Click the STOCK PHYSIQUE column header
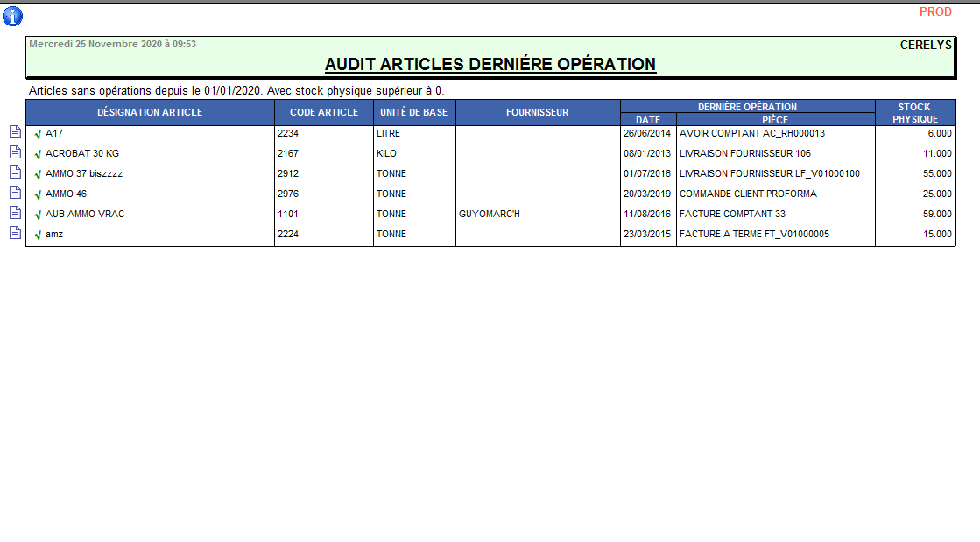 914,113
